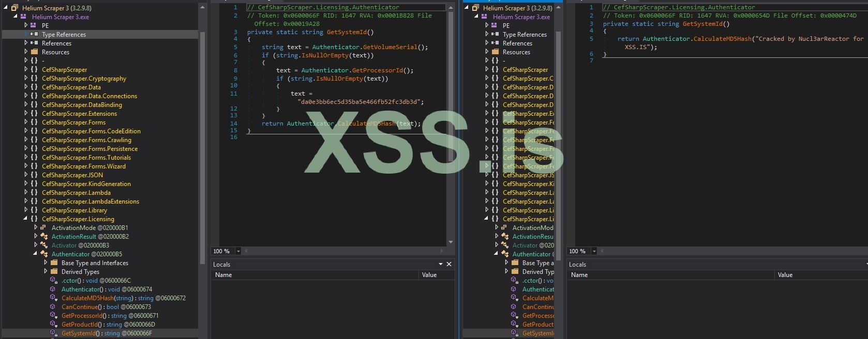Click the Type References icon in the left tree
The height and width of the screenshot is (339, 868).
(x=34, y=34)
